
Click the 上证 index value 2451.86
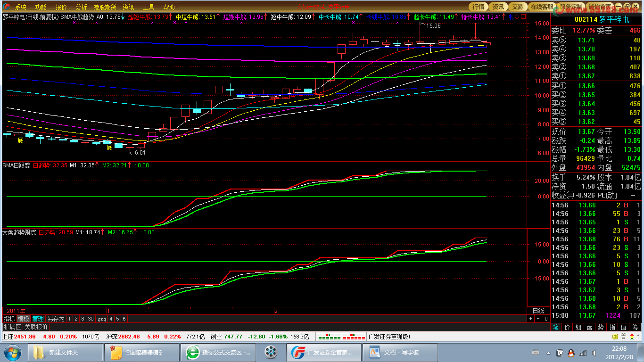[25, 337]
